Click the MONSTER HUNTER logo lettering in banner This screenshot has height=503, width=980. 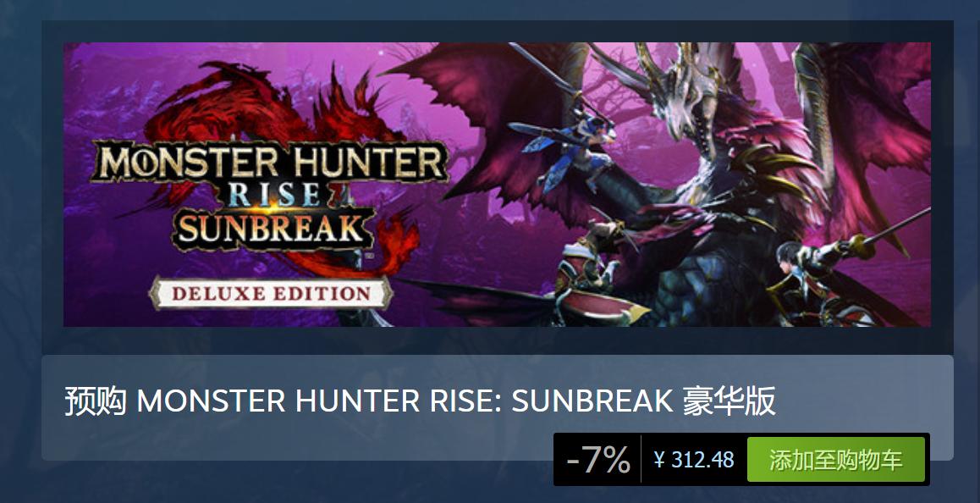pyautogui.click(x=270, y=162)
